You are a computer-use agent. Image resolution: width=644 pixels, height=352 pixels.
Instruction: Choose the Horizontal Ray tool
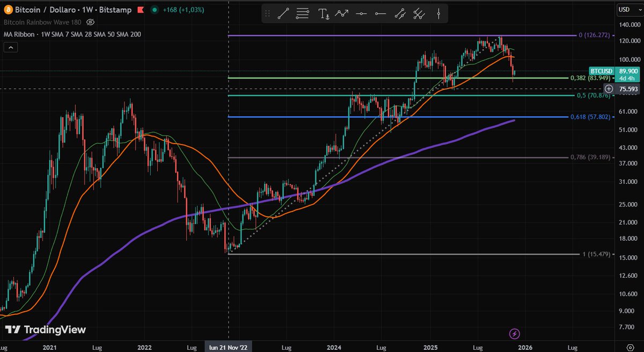(x=380, y=13)
